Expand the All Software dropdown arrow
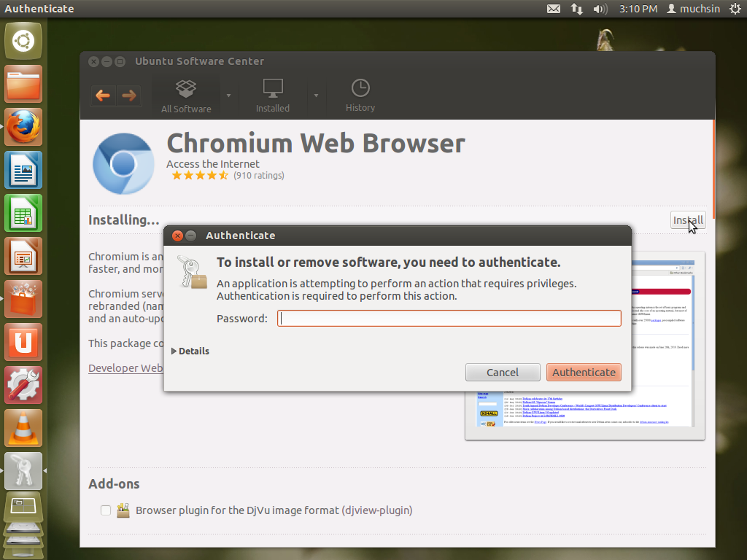Viewport: 747px width, 560px height. (x=228, y=96)
